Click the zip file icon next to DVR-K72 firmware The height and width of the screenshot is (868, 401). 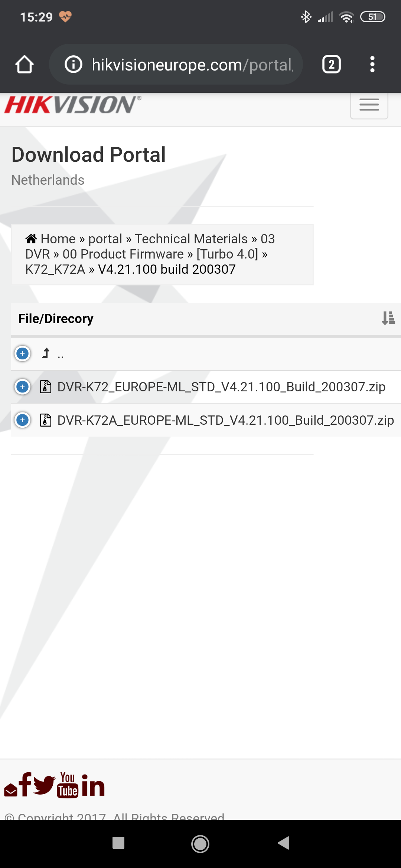point(45,387)
